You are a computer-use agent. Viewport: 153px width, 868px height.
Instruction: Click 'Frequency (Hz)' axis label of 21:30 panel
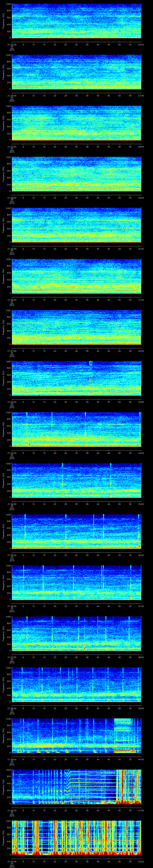coord(3,276)
